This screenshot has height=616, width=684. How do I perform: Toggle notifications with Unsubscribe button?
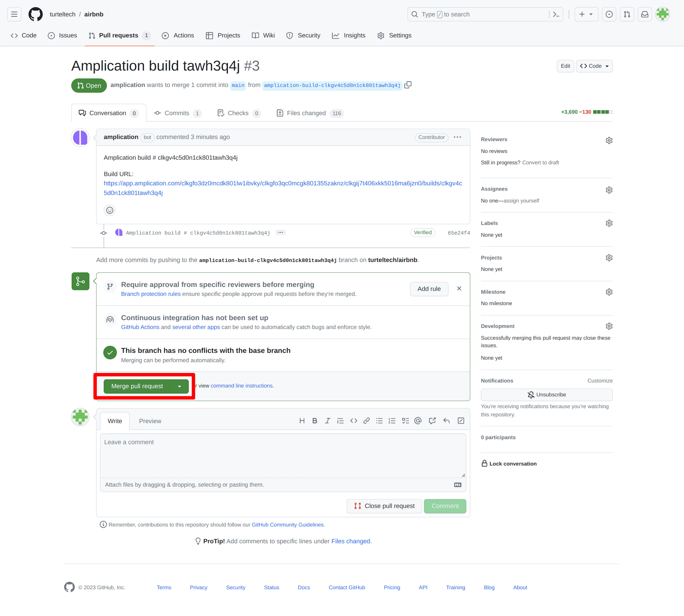coord(546,395)
